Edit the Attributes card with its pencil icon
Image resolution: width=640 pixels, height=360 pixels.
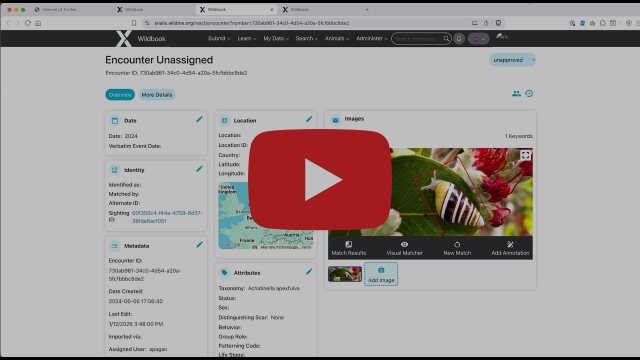pyautogui.click(x=309, y=271)
